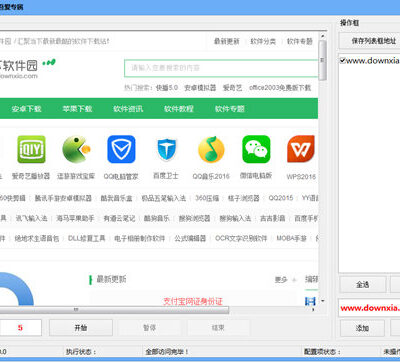The image size is (400, 362).
Task: Toggle the www.downxia checkbox in list
Action: 342,60
